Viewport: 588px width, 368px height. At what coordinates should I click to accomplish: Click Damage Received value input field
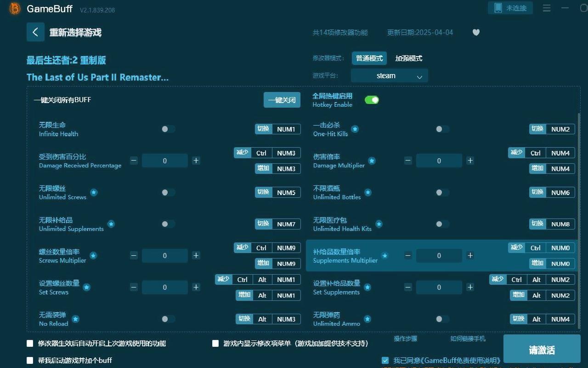point(165,161)
